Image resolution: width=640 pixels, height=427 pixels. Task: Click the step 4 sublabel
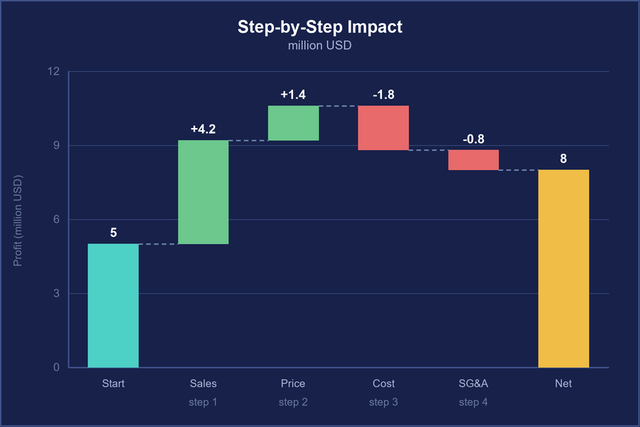pyautogui.click(x=473, y=402)
